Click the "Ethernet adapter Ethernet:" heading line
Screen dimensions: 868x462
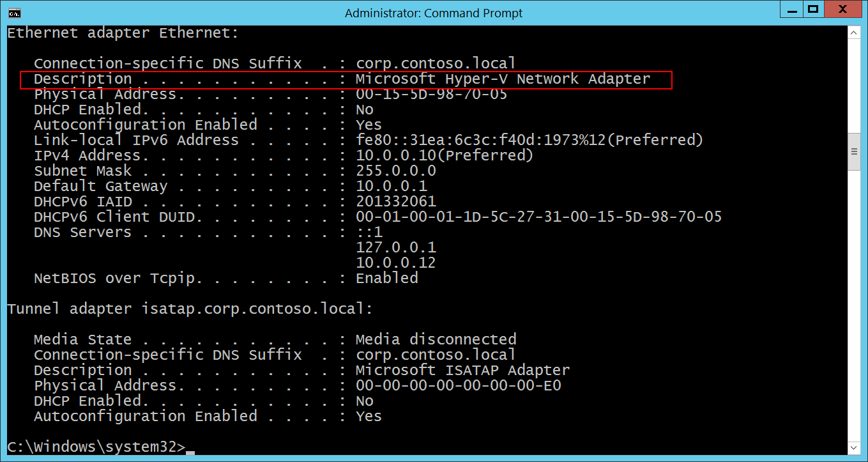pyautogui.click(x=123, y=33)
